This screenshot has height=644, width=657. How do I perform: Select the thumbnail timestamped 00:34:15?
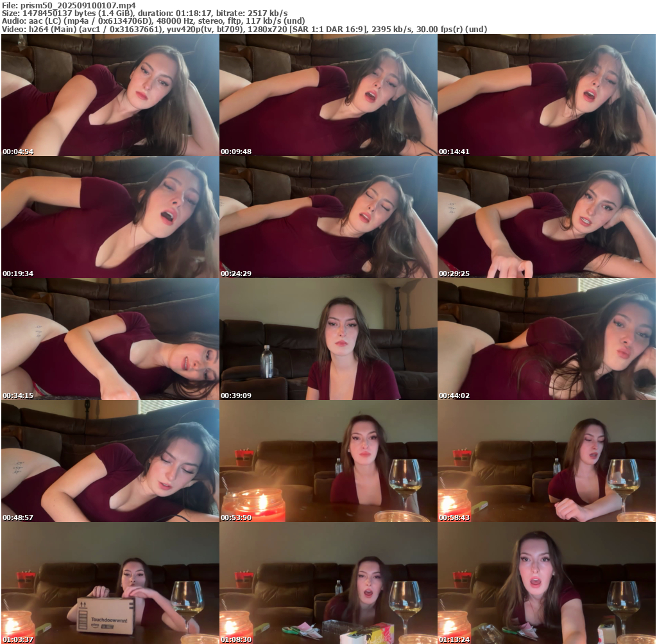click(110, 339)
